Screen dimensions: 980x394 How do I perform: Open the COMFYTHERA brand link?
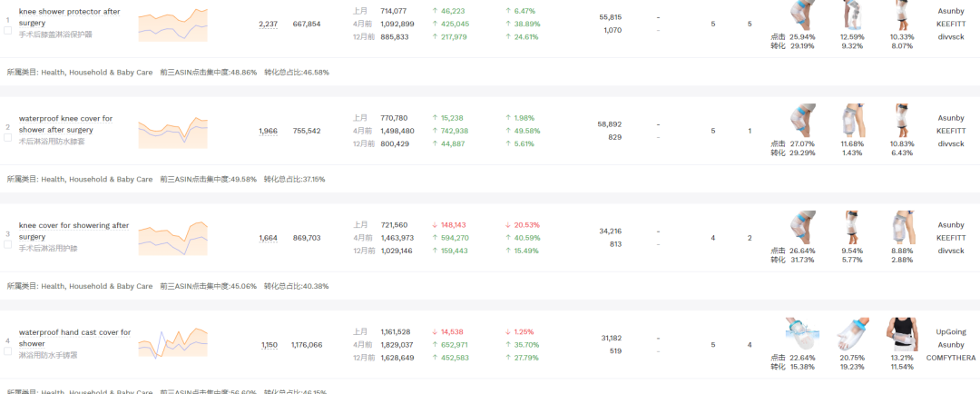coord(951,357)
